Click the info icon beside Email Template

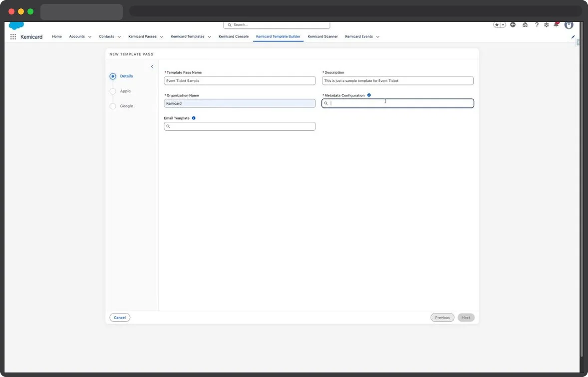click(x=194, y=118)
